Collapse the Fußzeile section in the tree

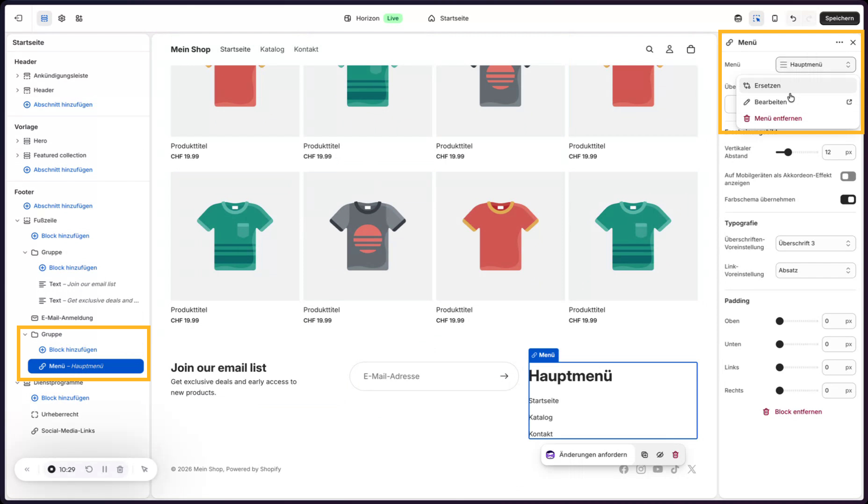(17, 221)
